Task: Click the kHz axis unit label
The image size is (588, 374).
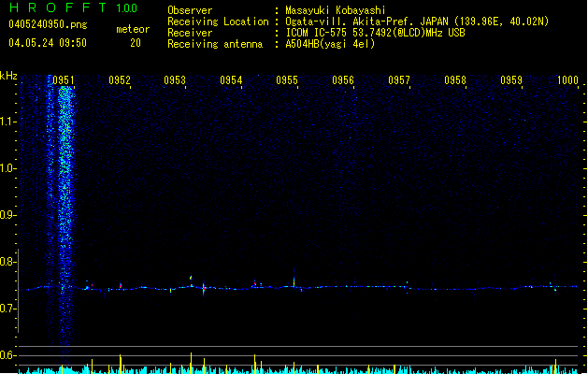Action: [8, 76]
